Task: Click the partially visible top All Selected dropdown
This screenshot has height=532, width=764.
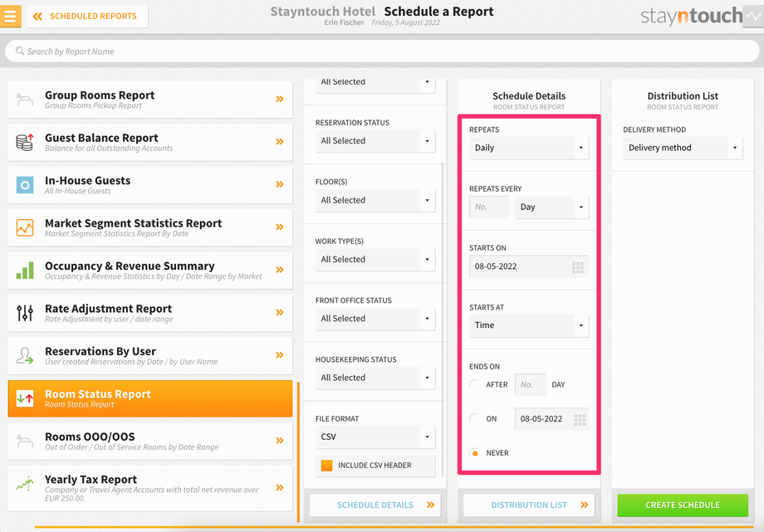Action: pos(375,85)
